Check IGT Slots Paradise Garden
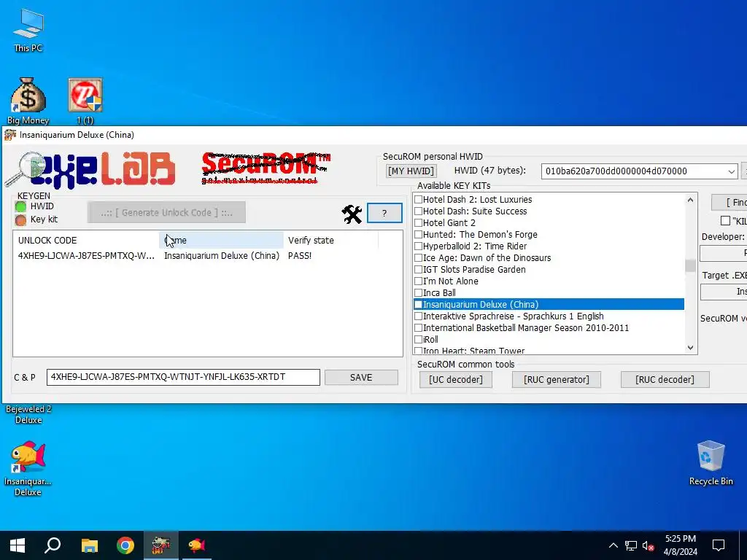 418,270
